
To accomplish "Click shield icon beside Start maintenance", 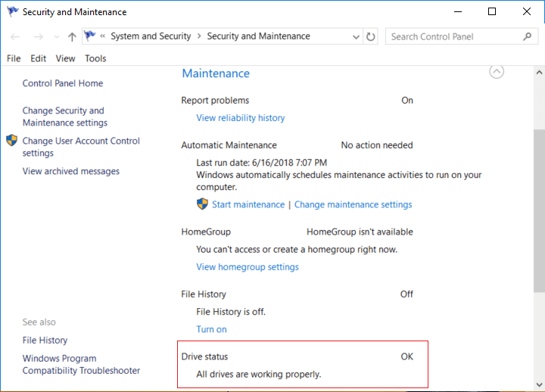I will (x=202, y=204).
